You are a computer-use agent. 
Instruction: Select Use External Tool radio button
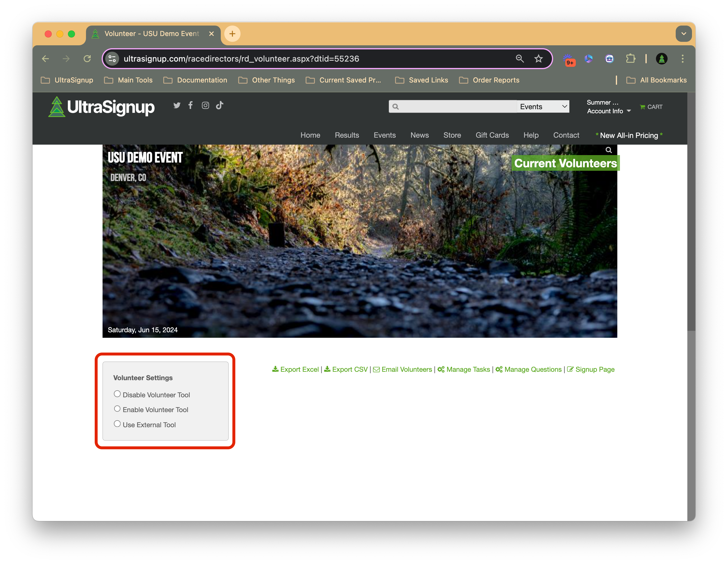click(x=117, y=424)
